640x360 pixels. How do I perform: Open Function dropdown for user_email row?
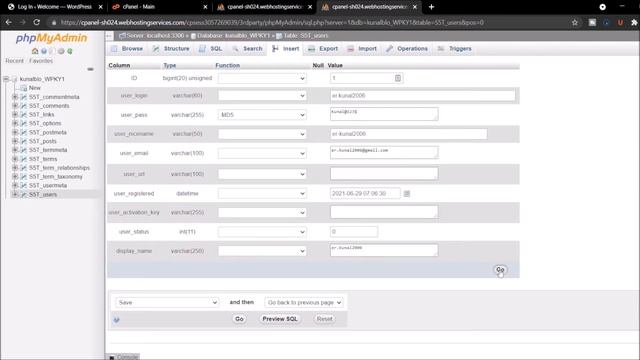coord(262,153)
